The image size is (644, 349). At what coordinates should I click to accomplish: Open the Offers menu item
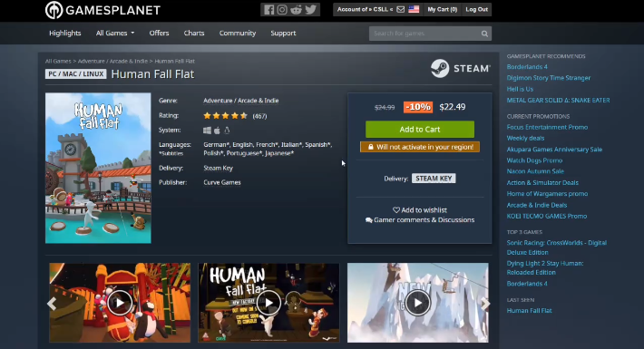(159, 34)
